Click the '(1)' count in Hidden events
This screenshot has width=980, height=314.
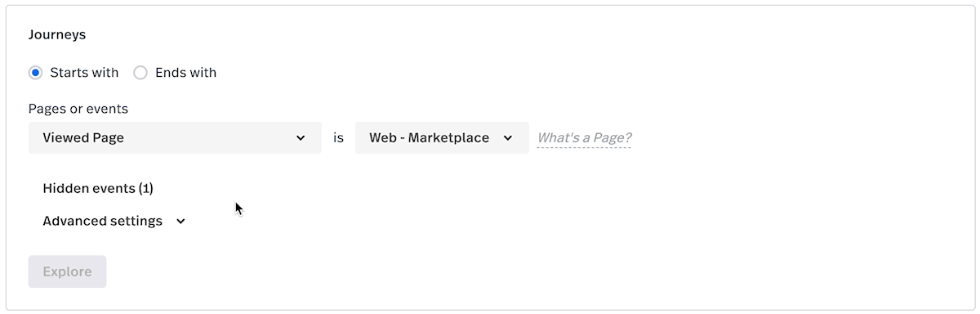[145, 188]
